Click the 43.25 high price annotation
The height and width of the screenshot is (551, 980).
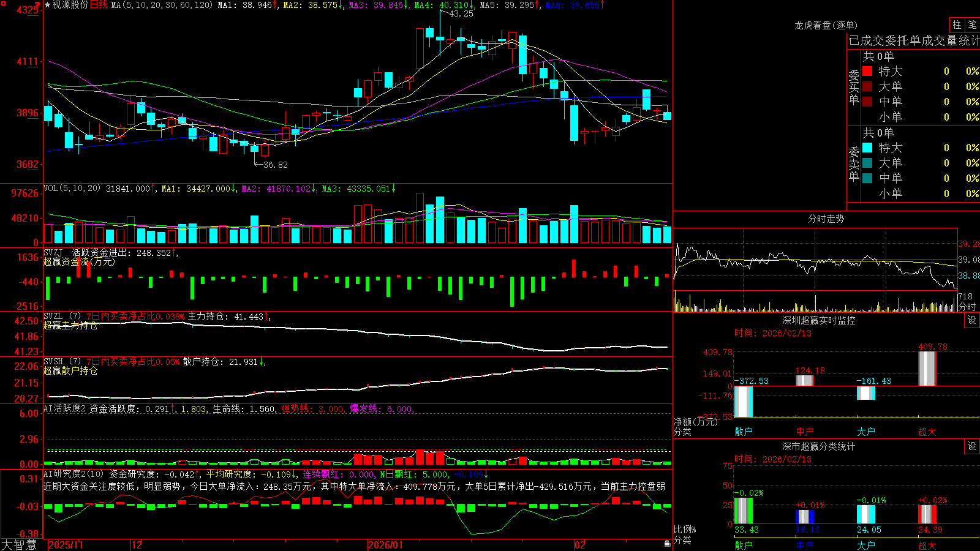(461, 13)
